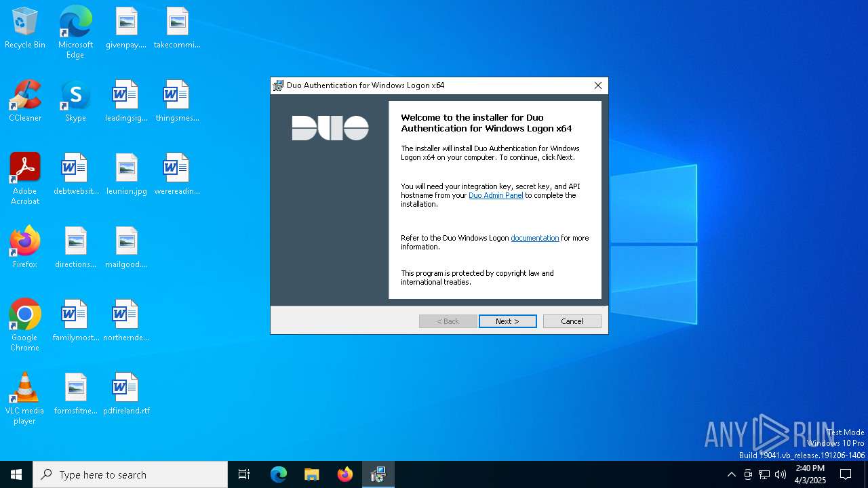Screen dimensions: 868x488
Task: Select the debtwebsit Word document
Action: point(75,174)
